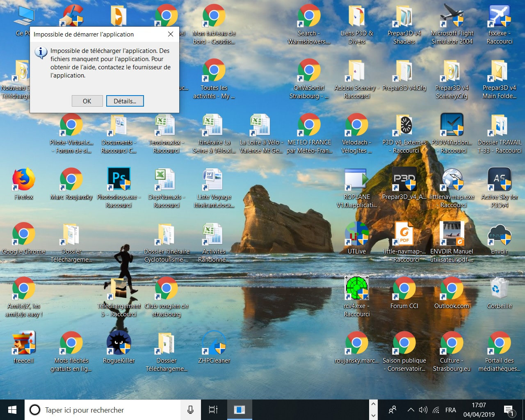Close the 'Impossible de démarrer l'application' dialog
This screenshot has height=420, width=525.
pyautogui.click(x=171, y=34)
